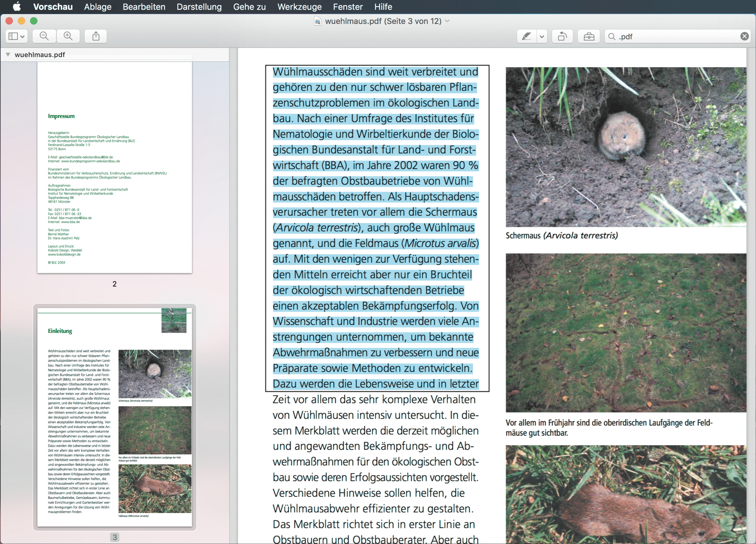Show the markup toolbar toolbox icon
Screen dimensions: 756x544
[x=589, y=36]
